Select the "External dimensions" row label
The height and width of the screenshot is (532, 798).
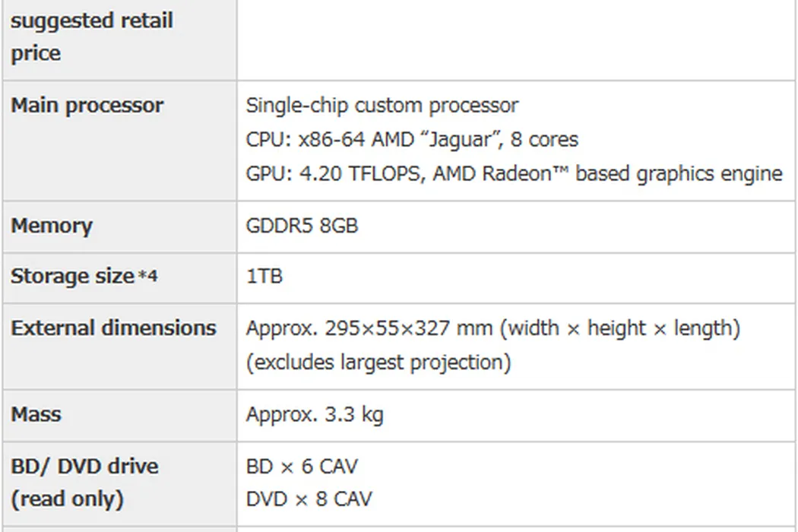coord(113,328)
